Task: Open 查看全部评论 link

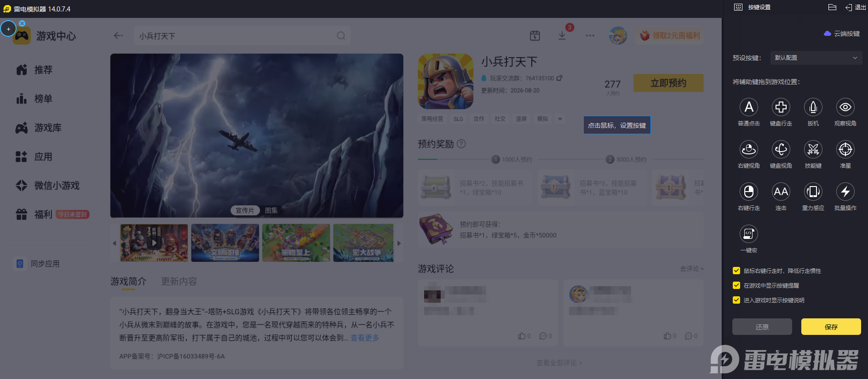Action: pos(559,363)
